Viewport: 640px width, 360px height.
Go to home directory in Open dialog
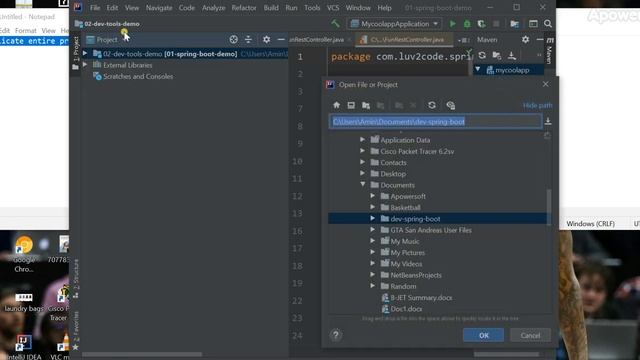(x=336, y=105)
